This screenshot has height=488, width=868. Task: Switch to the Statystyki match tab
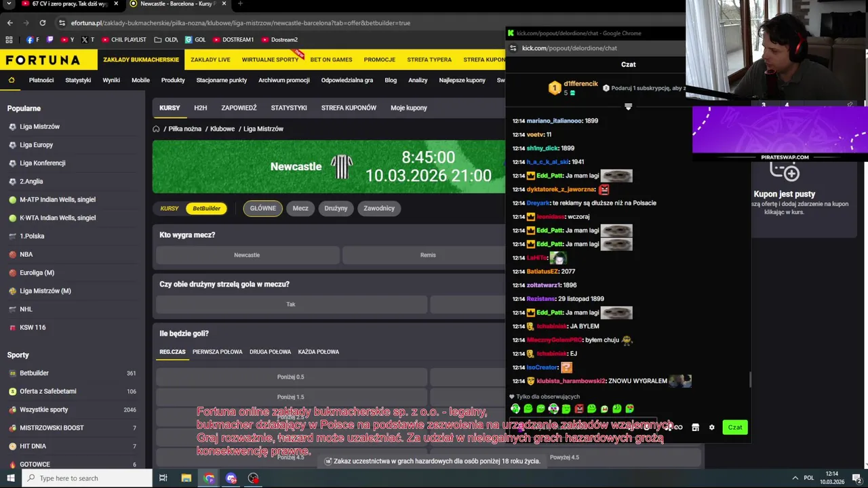point(289,108)
